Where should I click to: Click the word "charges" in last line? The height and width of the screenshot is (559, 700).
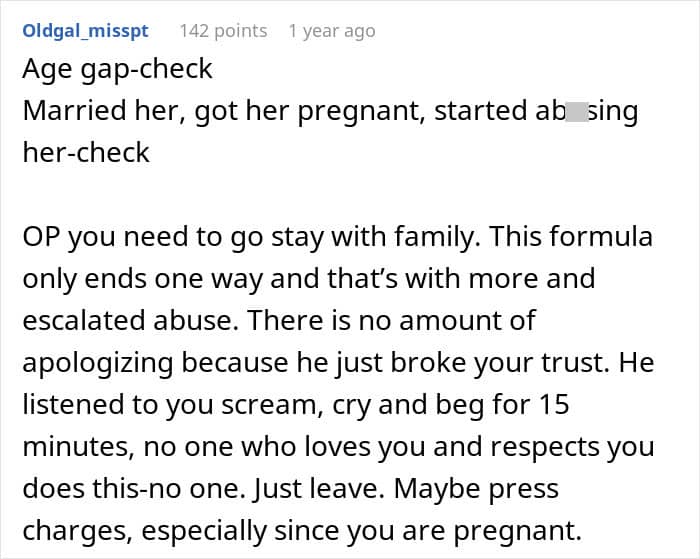point(68,533)
